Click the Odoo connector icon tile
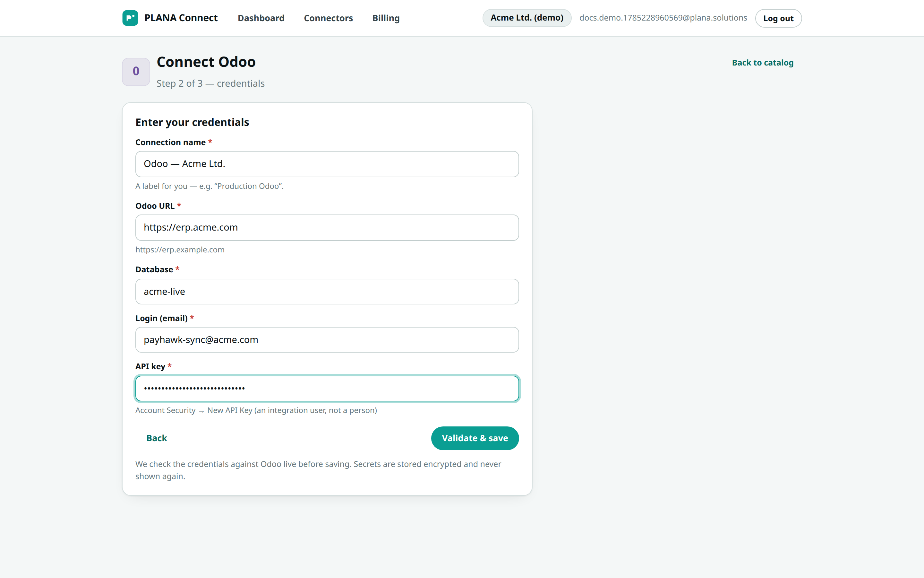This screenshot has width=924, height=578. pyautogui.click(x=136, y=72)
